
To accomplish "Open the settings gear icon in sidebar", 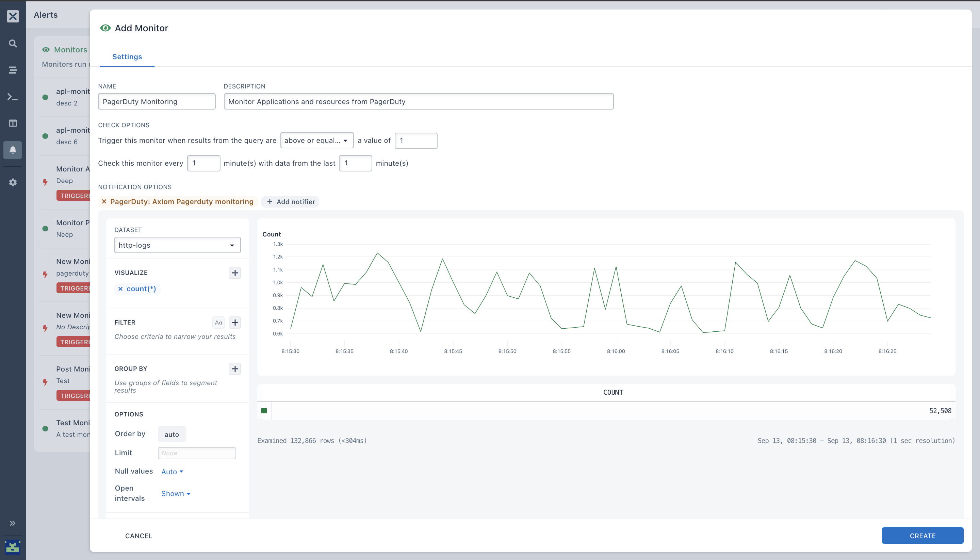I will [x=13, y=182].
